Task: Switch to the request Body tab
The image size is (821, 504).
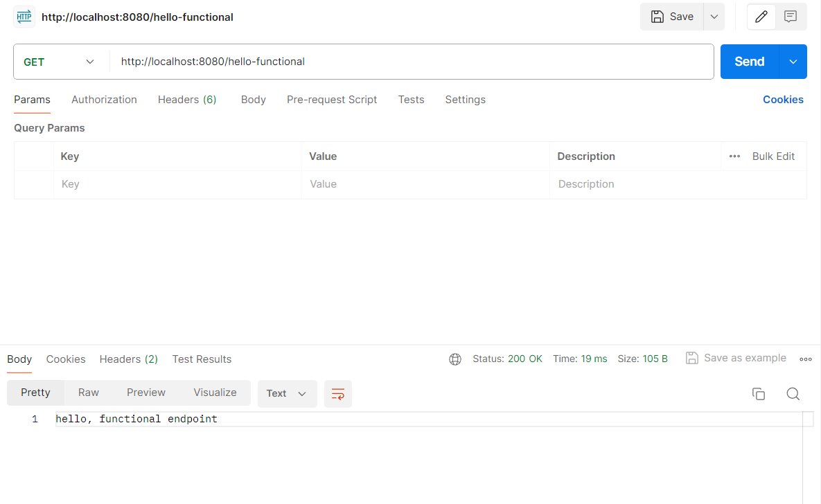Action: coord(254,100)
